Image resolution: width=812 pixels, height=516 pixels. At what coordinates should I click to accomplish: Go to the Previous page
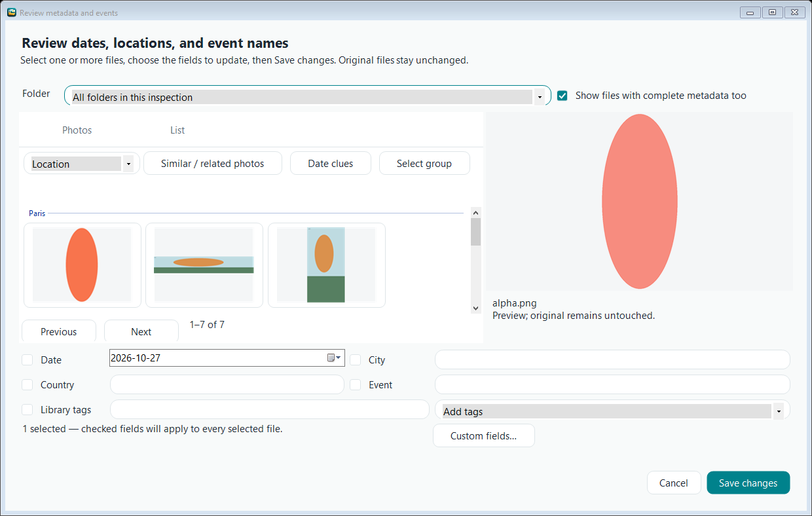[x=59, y=331]
